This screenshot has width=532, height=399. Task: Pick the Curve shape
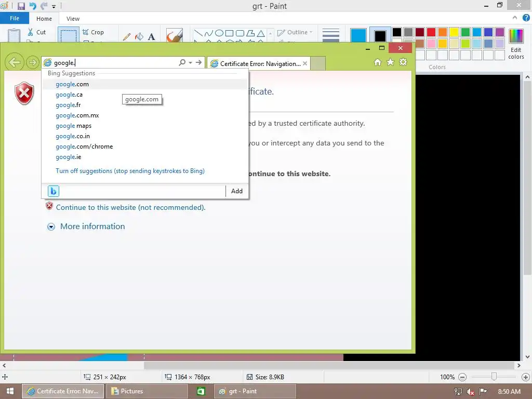[x=209, y=33]
